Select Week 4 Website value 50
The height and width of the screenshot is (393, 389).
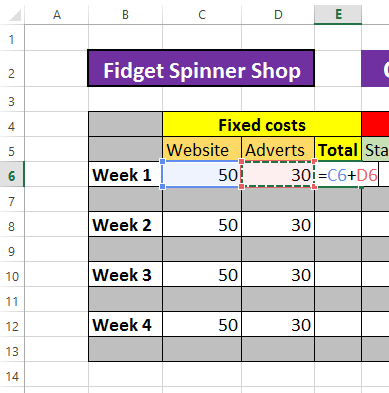[202, 325]
